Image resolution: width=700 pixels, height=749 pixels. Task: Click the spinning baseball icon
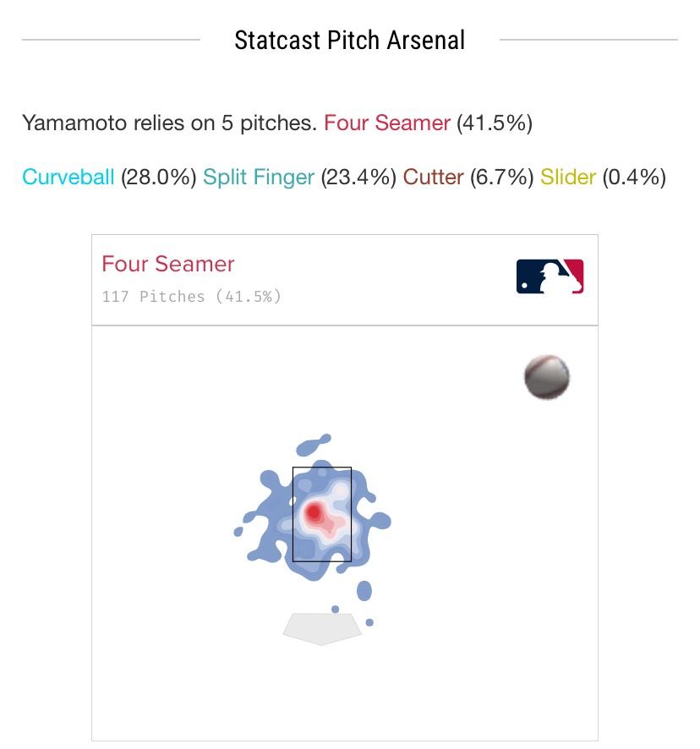pyautogui.click(x=547, y=377)
